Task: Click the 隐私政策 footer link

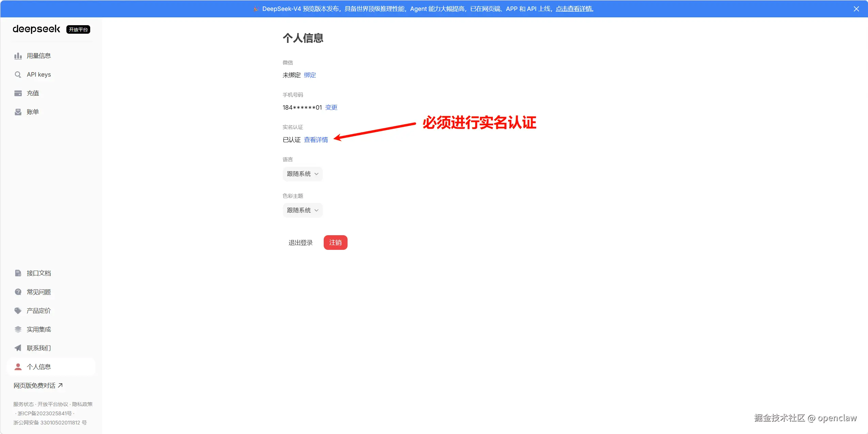Action: point(82,404)
